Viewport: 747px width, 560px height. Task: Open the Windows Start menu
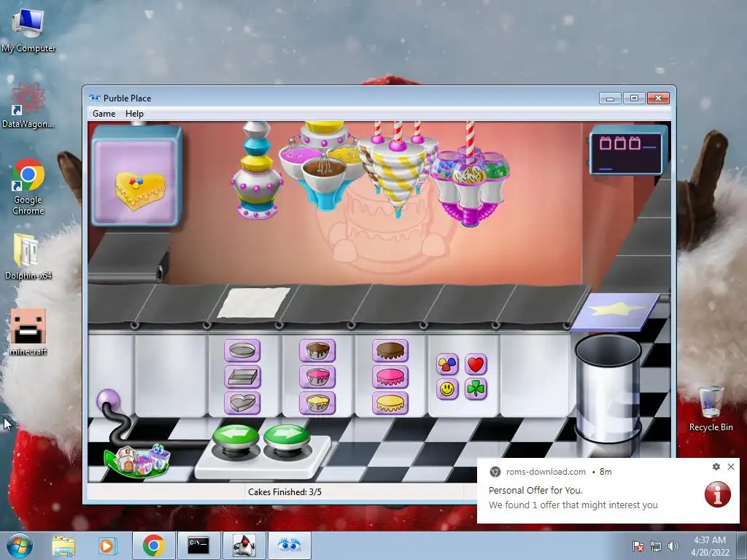[20, 545]
